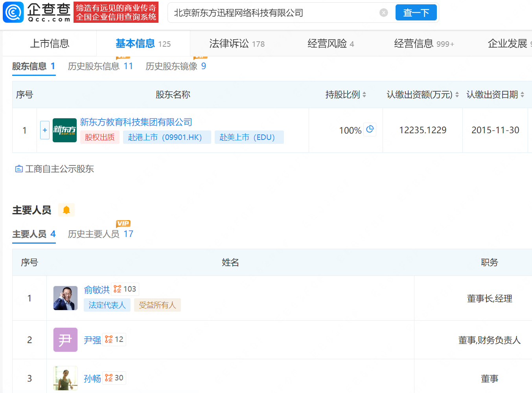Switch to 经营风险 tab

point(331,44)
